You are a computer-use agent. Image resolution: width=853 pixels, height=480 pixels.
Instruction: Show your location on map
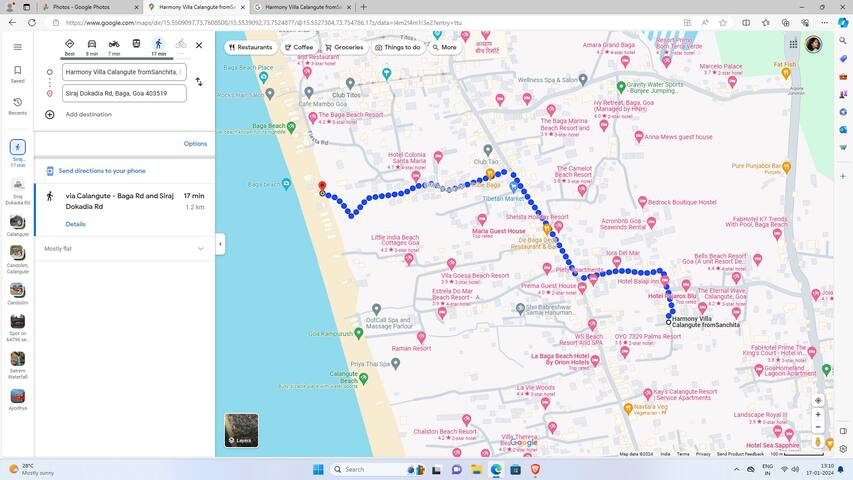[818, 400]
